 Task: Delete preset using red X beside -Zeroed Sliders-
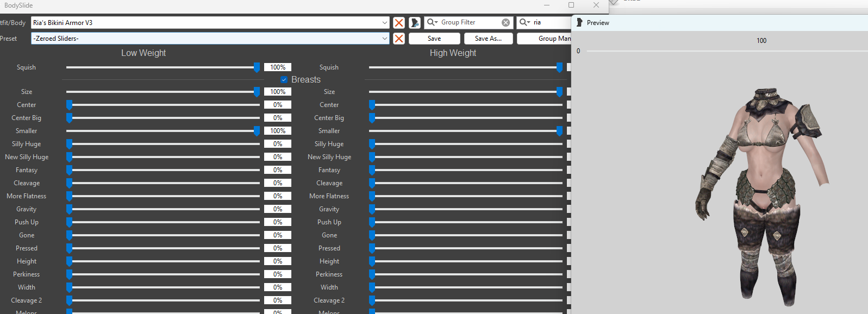399,39
